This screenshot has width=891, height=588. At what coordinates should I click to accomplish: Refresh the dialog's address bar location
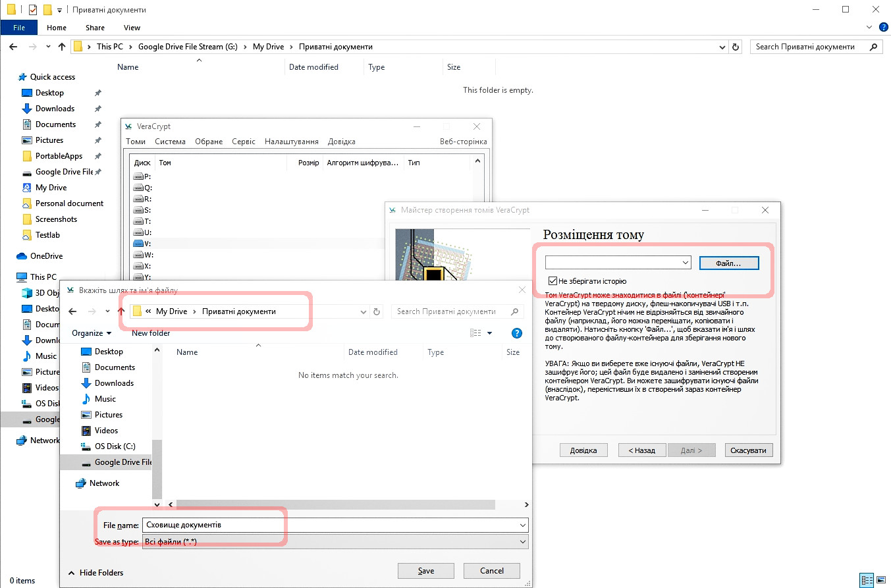tap(377, 311)
